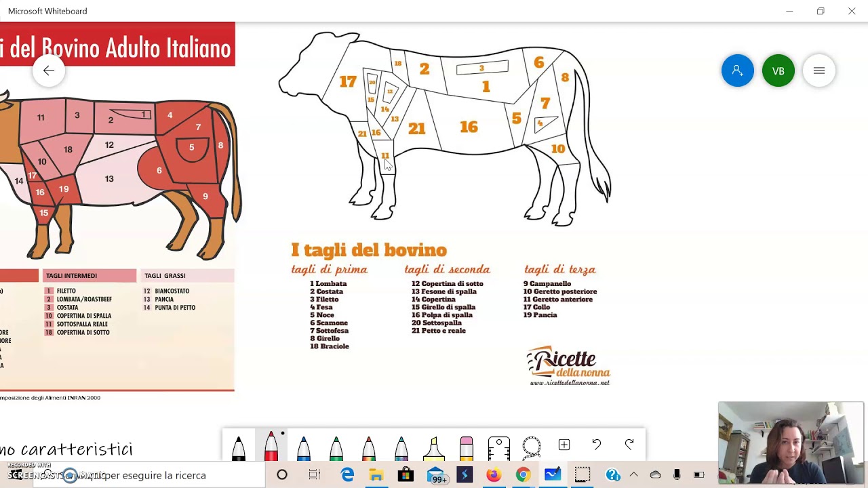Select the galaxy pen tool
This screenshot has height=488, width=868.
(401, 448)
